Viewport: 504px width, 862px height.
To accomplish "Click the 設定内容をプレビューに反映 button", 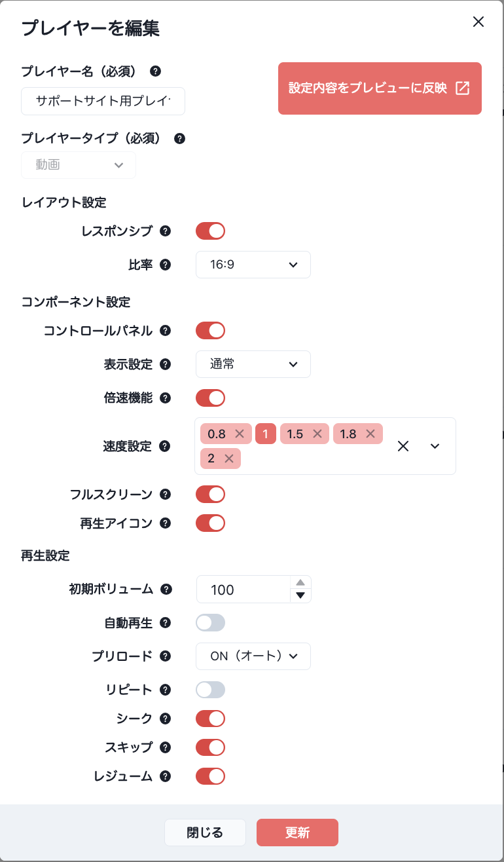I will pos(380,88).
